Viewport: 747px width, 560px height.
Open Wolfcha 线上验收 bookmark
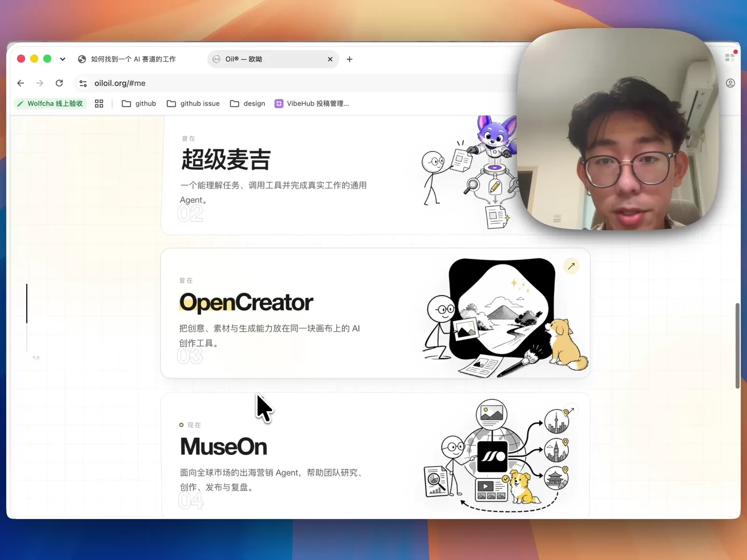[50, 104]
